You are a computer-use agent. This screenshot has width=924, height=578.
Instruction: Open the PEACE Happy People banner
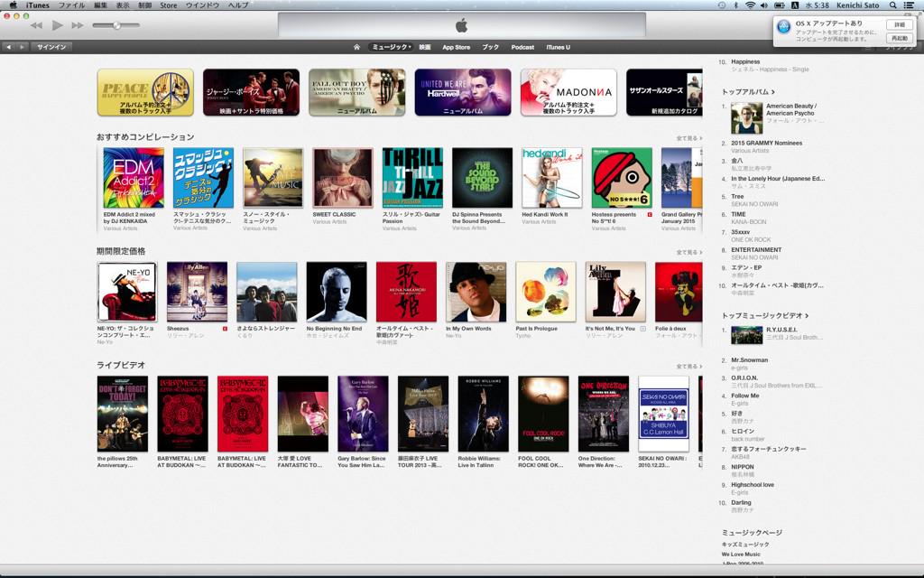click(x=145, y=92)
